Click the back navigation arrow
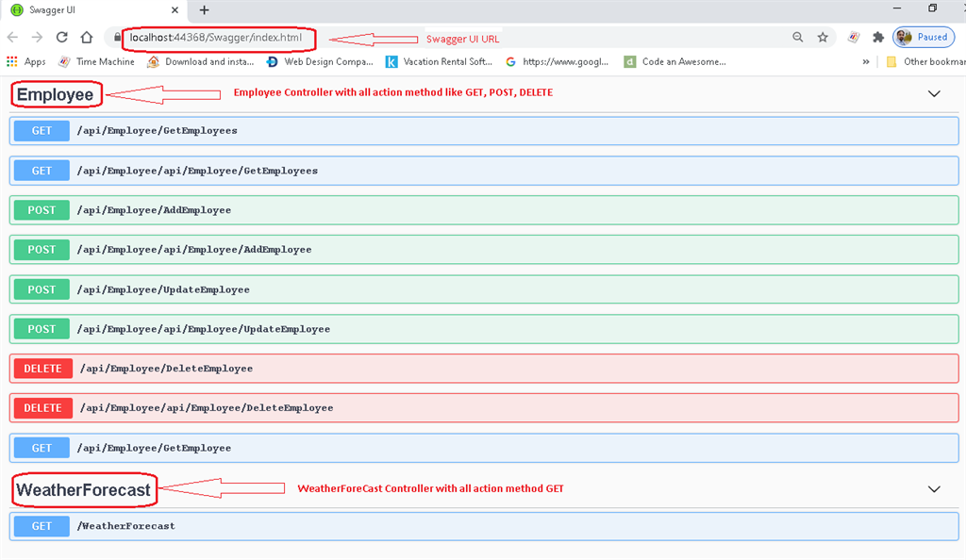The width and height of the screenshot is (966, 560). click(x=10, y=39)
